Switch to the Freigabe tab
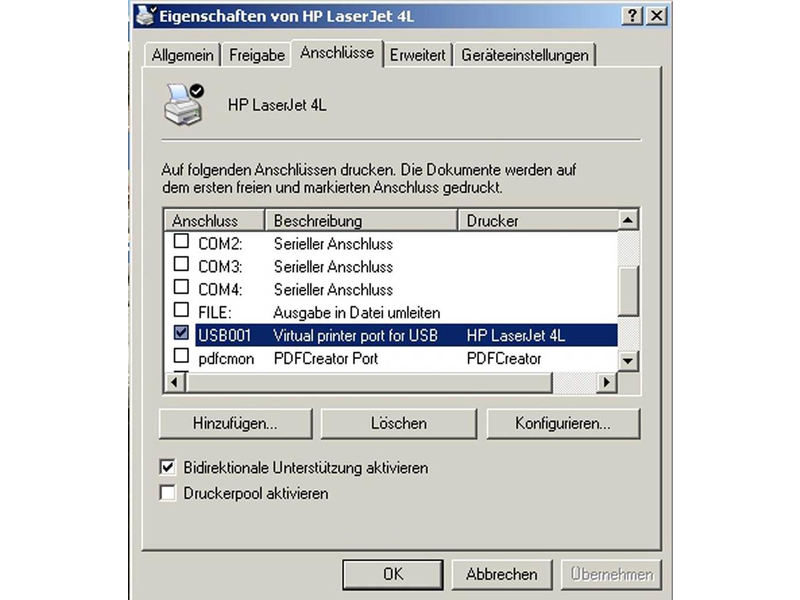The width and height of the screenshot is (800, 600). [x=257, y=55]
